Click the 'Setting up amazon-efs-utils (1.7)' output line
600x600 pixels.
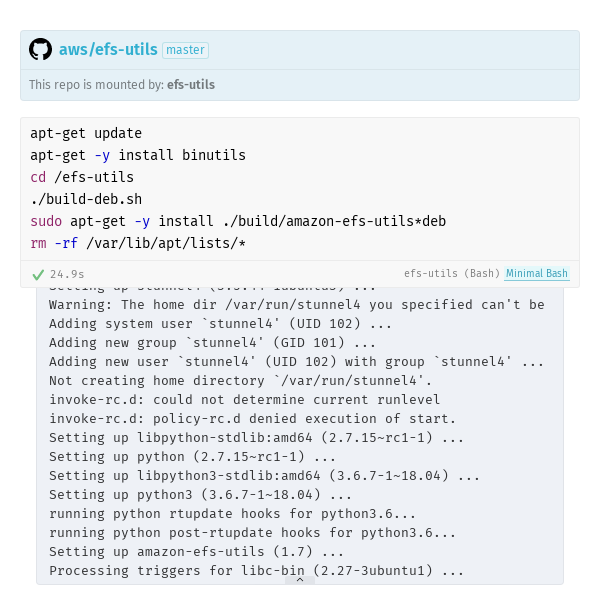[x=196, y=551]
